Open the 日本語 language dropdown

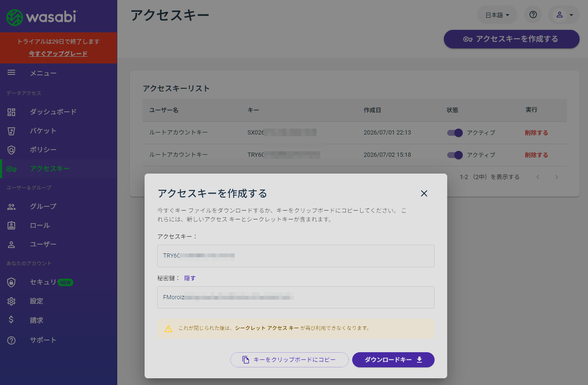coord(497,15)
